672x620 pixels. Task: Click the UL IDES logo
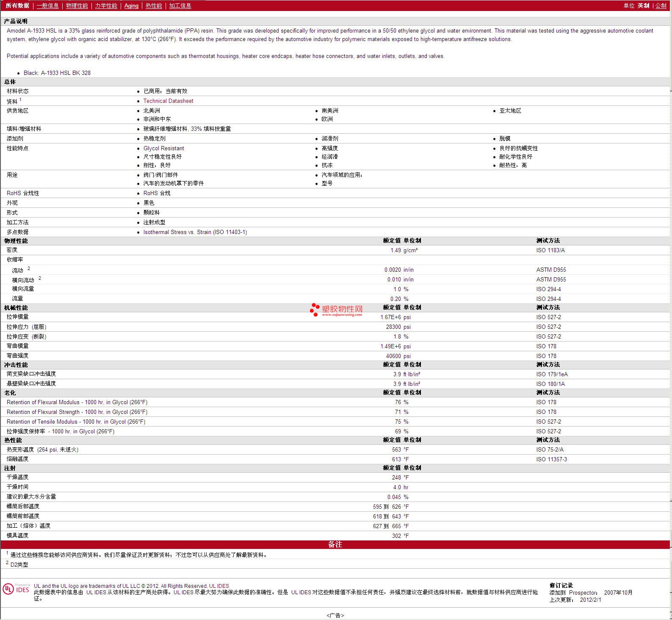[x=16, y=589]
